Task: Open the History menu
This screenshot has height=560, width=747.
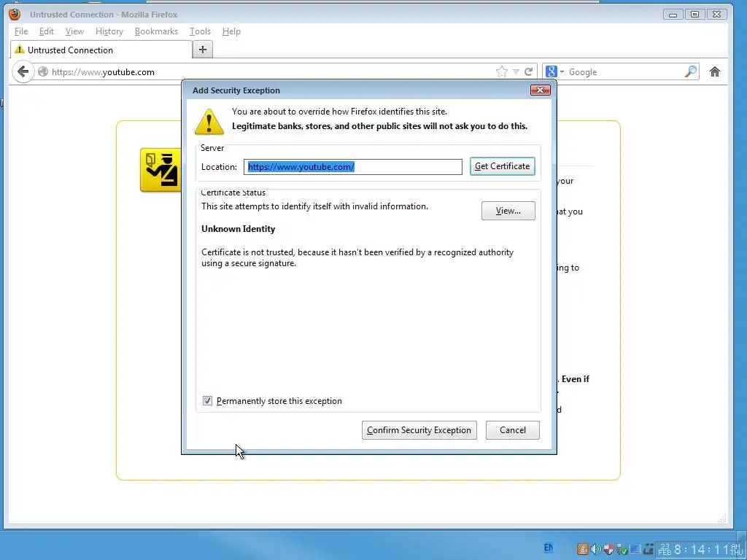Action: (x=109, y=31)
